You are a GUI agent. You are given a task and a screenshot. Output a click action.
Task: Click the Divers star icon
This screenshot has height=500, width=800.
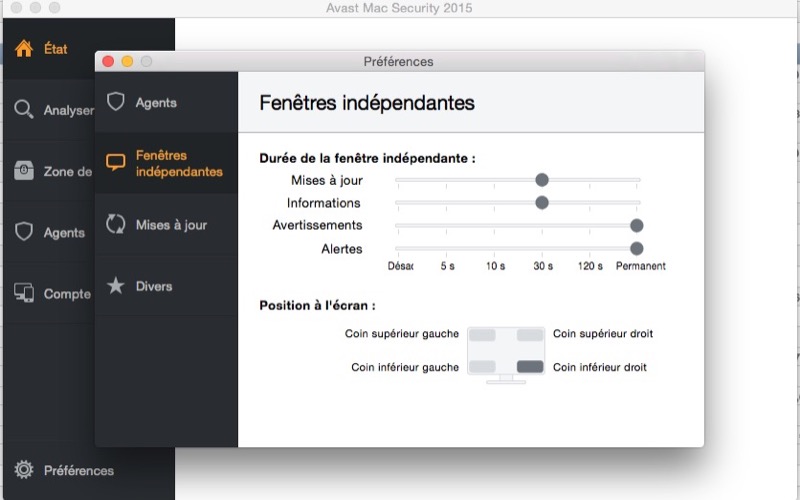[116, 286]
